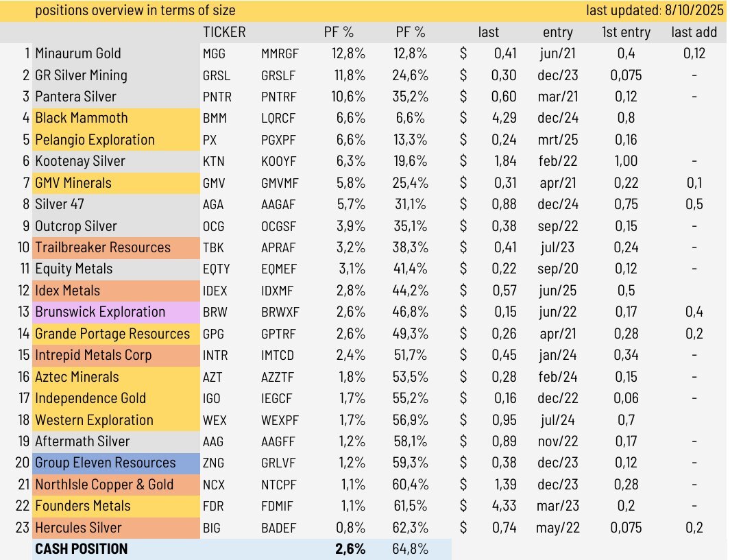Select the 'last updated: 8/10/2025' text
730x560 pixels.
tap(655, 10)
